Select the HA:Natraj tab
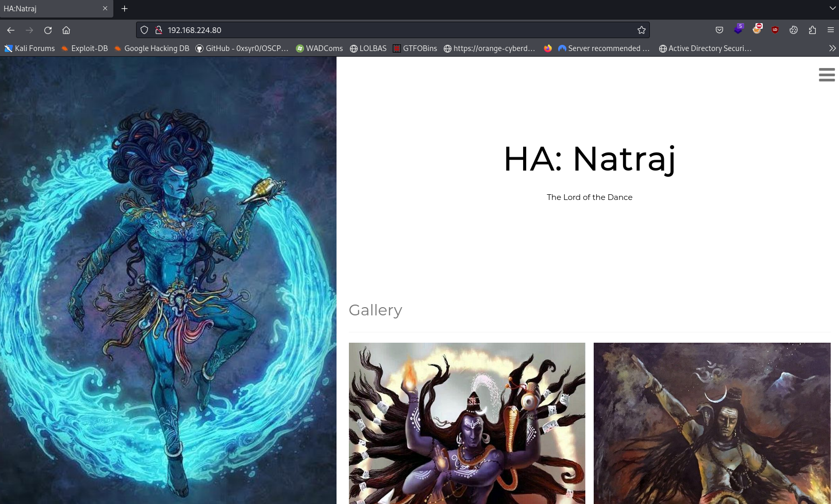The height and width of the screenshot is (504, 839). tap(56, 8)
